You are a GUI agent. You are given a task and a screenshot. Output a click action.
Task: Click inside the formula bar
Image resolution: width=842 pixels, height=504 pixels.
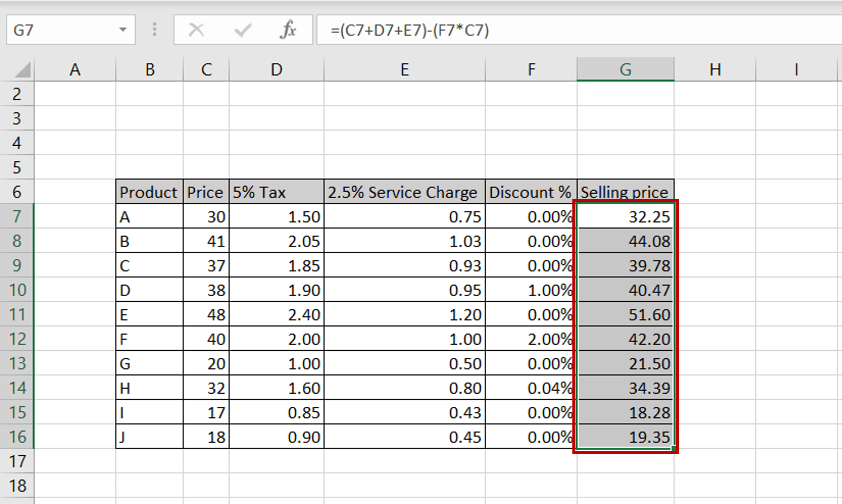pyautogui.click(x=510, y=31)
